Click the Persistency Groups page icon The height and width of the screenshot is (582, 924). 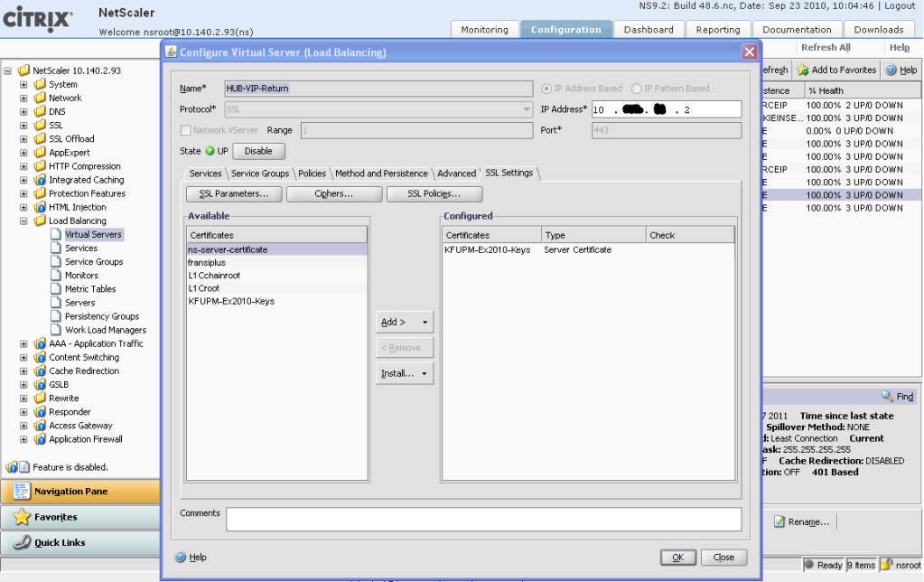56,316
